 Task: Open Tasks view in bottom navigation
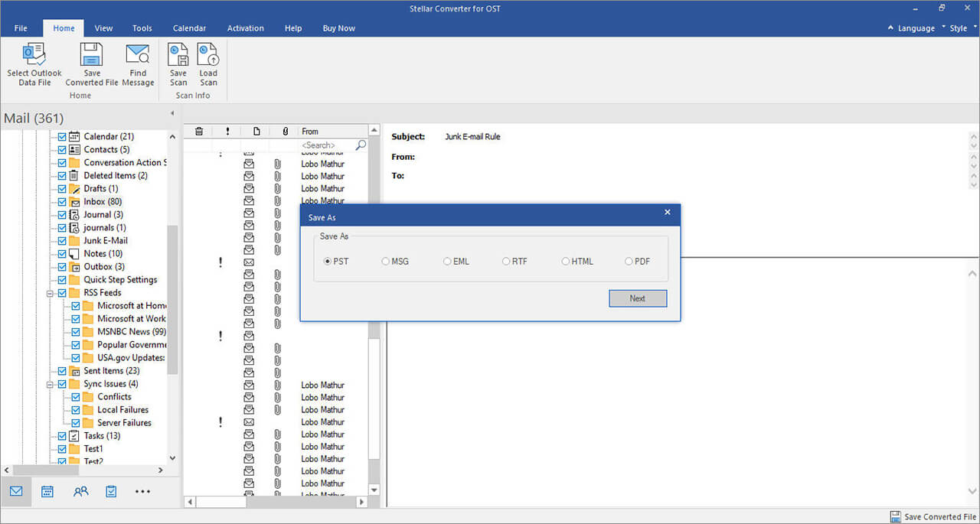(x=111, y=492)
